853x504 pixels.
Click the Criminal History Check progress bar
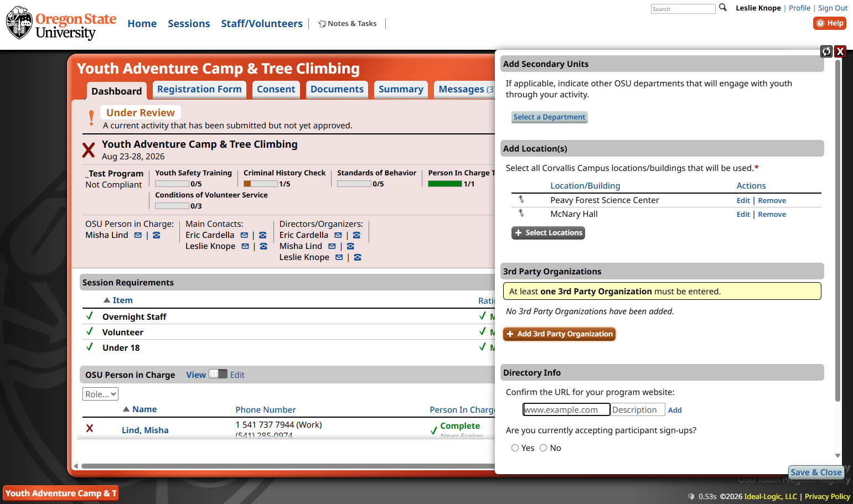pyautogui.click(x=261, y=184)
